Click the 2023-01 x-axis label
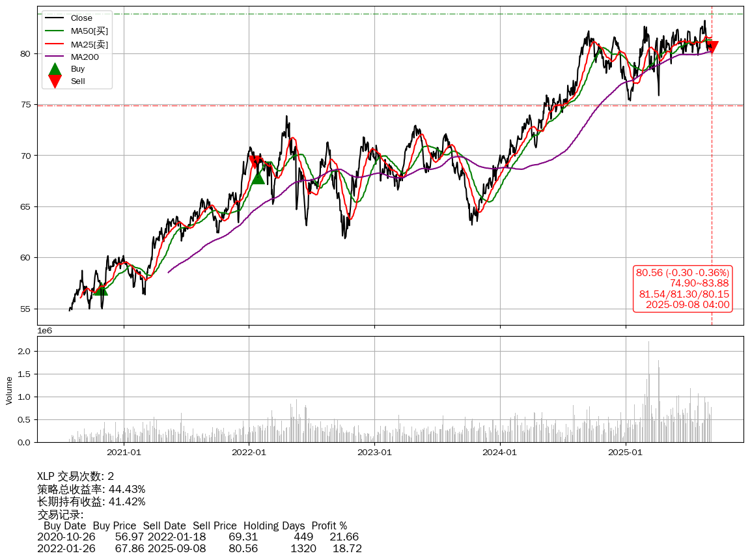Screen dimensions: 750x560 click(375, 452)
